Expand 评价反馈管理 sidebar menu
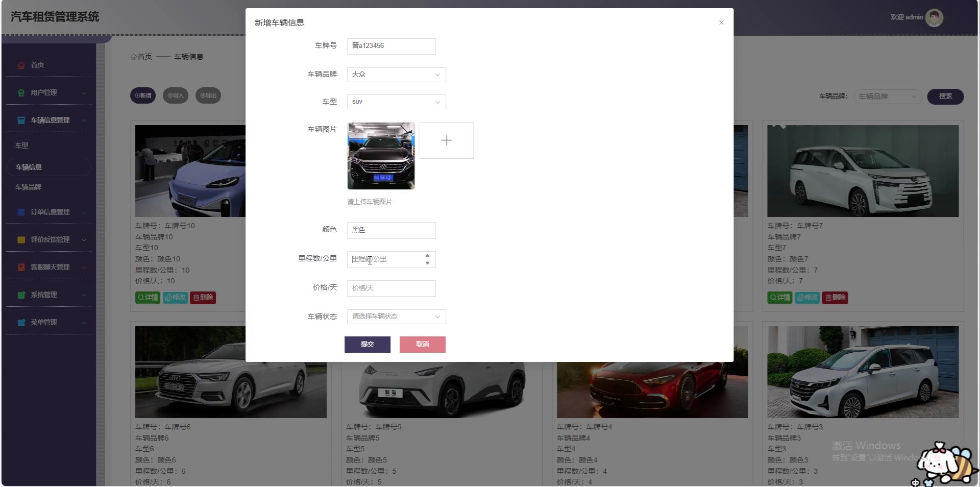Viewport: 980px width, 487px height. tap(49, 239)
